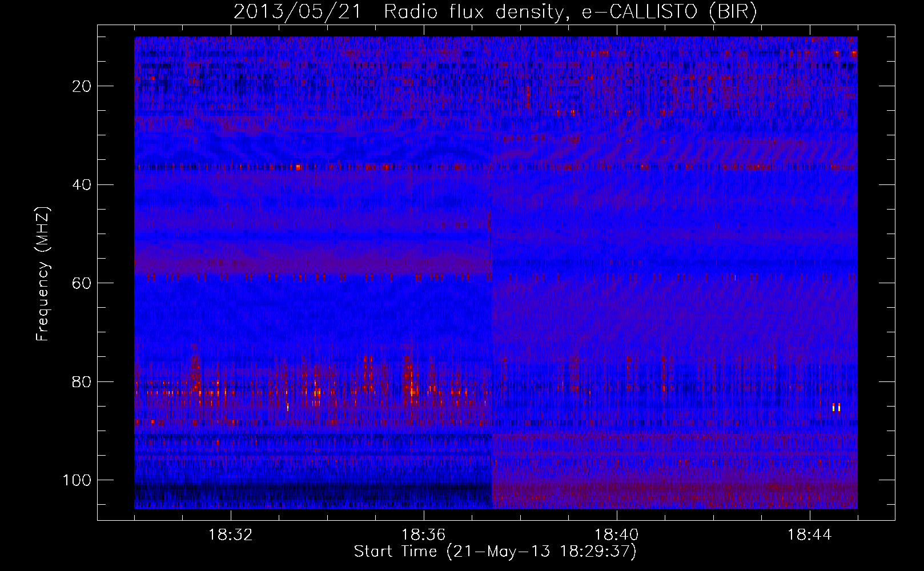The image size is (924, 571).
Task: Click the 80 frequency tick label
Action: [82, 381]
